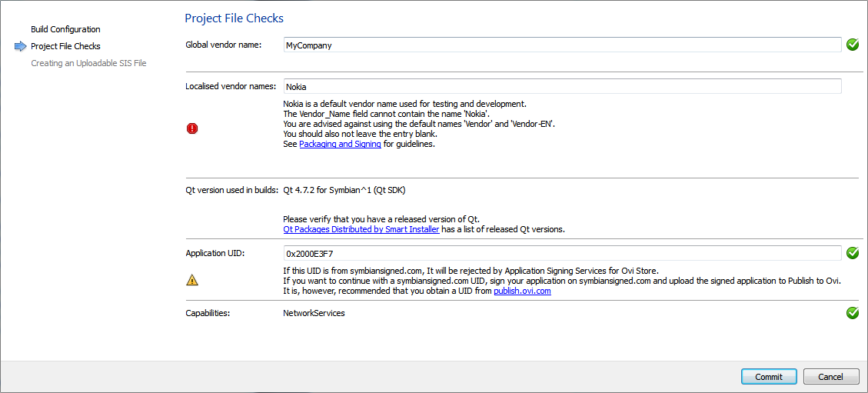Image resolution: width=868 pixels, height=393 pixels.
Task: Click the 'NetworkServices' capability text
Action: click(314, 313)
